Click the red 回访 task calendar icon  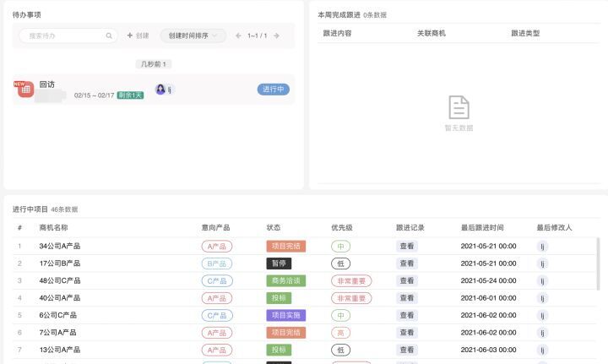pyautogui.click(x=24, y=89)
